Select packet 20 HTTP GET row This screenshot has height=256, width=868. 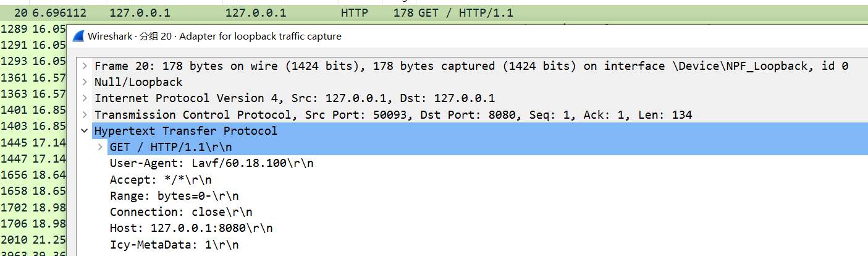click(434, 13)
